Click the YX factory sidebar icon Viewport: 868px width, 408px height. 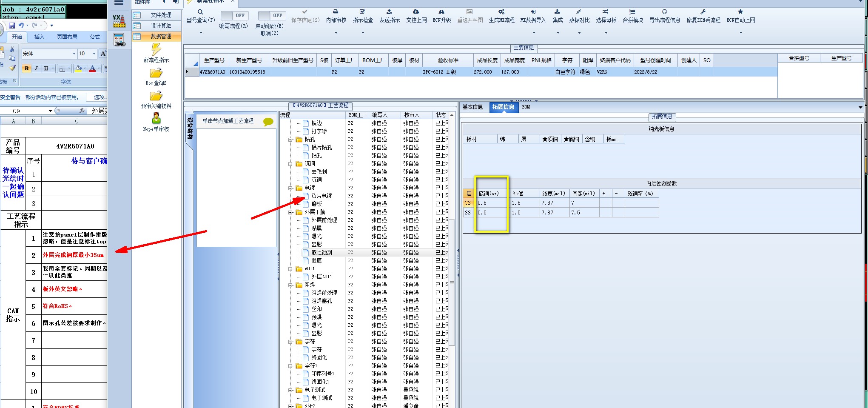click(119, 21)
